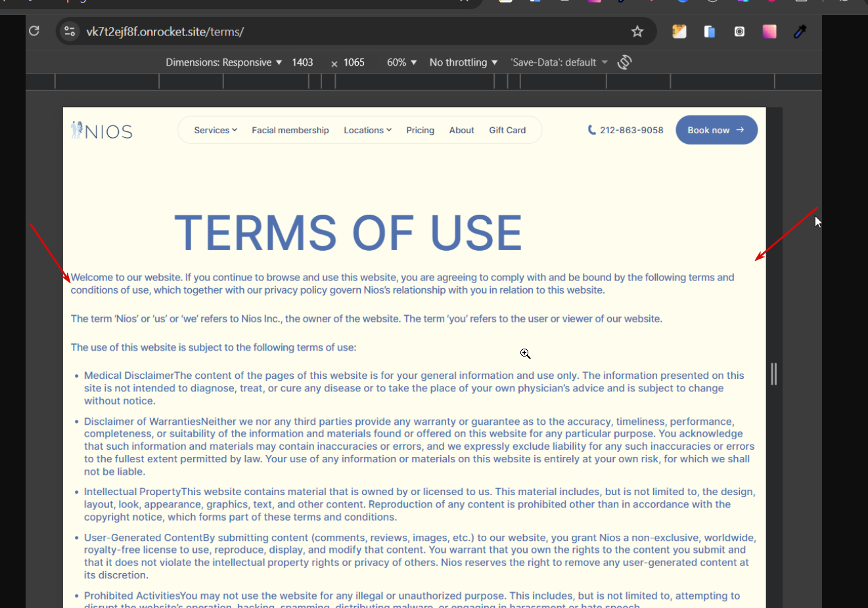868x608 pixels.
Task: Open the No throttling dropdown
Action: point(463,62)
